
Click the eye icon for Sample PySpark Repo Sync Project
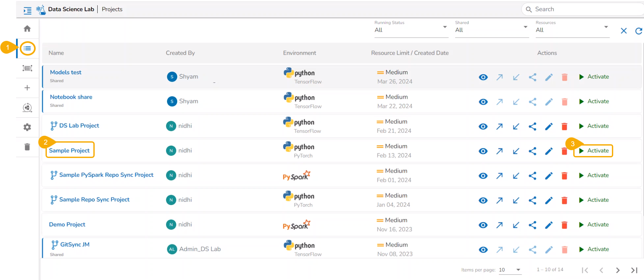pos(483,176)
